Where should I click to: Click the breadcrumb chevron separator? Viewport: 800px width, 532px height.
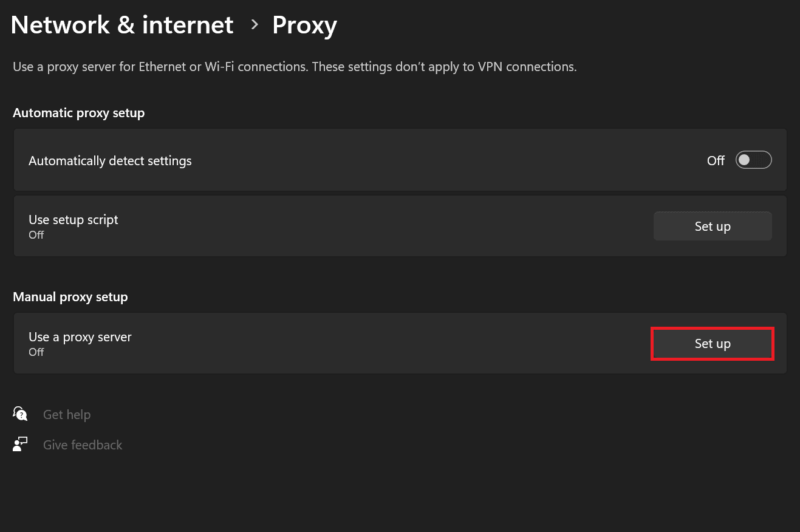(254, 24)
